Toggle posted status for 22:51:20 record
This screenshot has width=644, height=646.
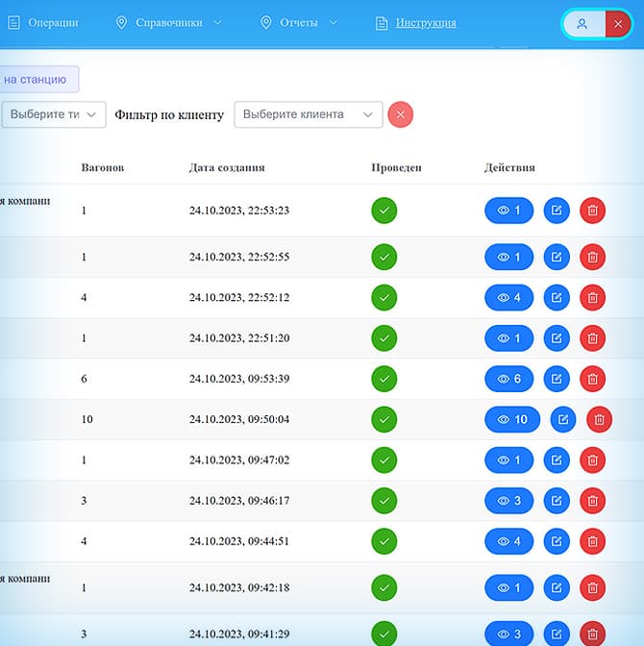384,338
